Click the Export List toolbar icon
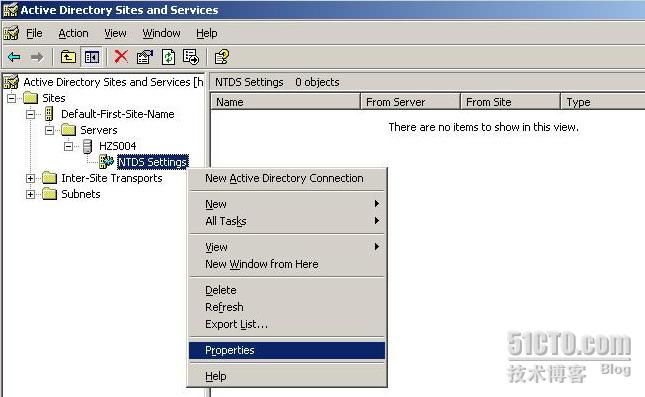 [191, 57]
